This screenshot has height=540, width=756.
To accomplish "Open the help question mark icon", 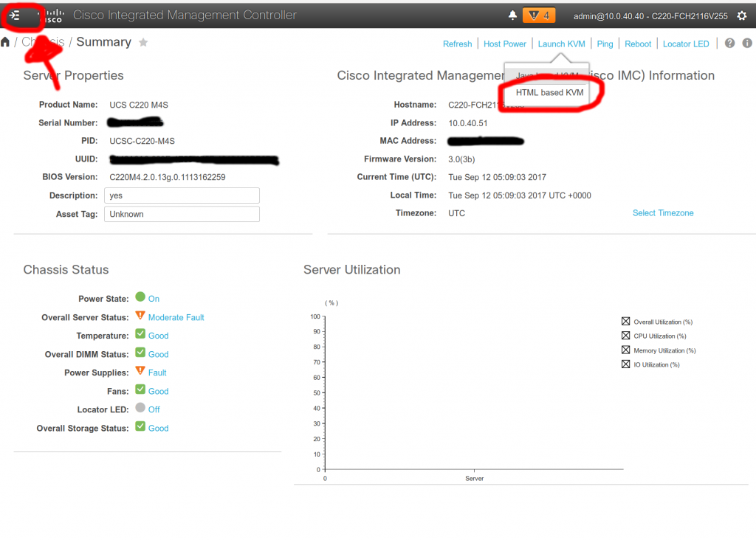I will [x=730, y=44].
